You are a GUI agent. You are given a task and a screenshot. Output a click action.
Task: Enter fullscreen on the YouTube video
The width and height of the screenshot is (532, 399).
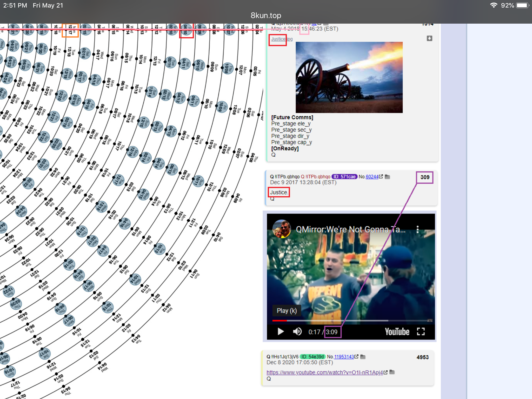pyautogui.click(x=421, y=331)
